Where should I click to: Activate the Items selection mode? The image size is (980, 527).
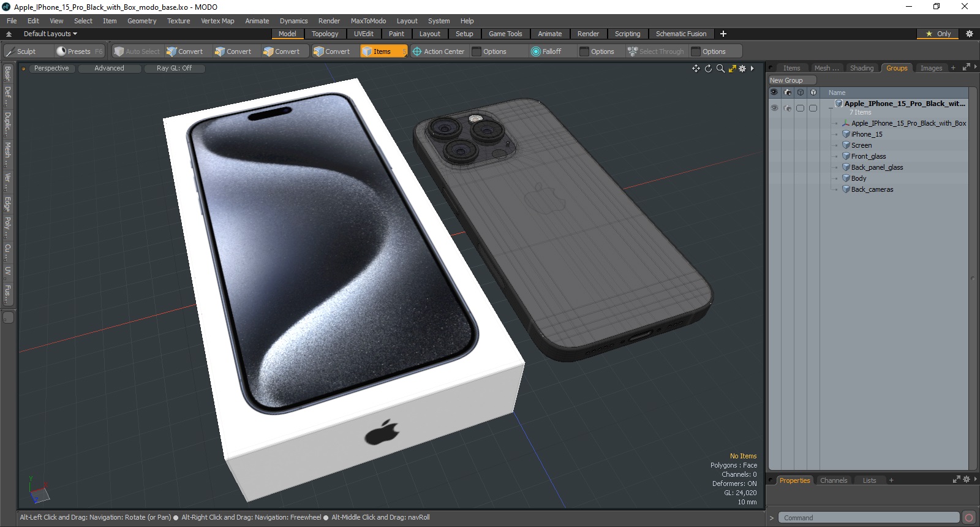[383, 51]
